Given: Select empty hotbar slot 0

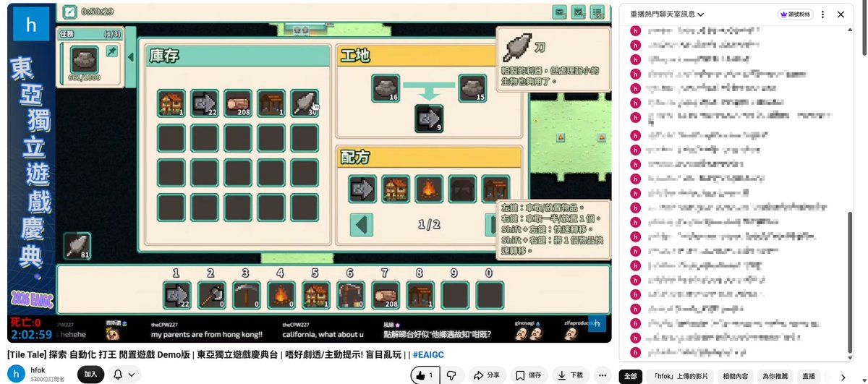Looking at the screenshot, I should click(x=489, y=295).
